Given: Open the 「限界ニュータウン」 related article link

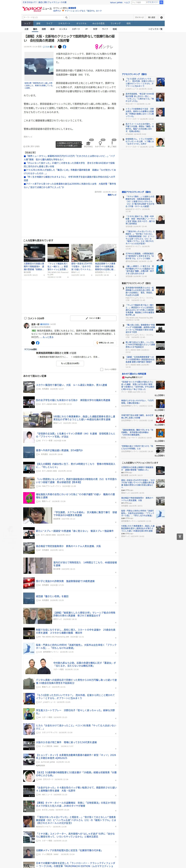Looking at the screenshot, I should point(69,158).
